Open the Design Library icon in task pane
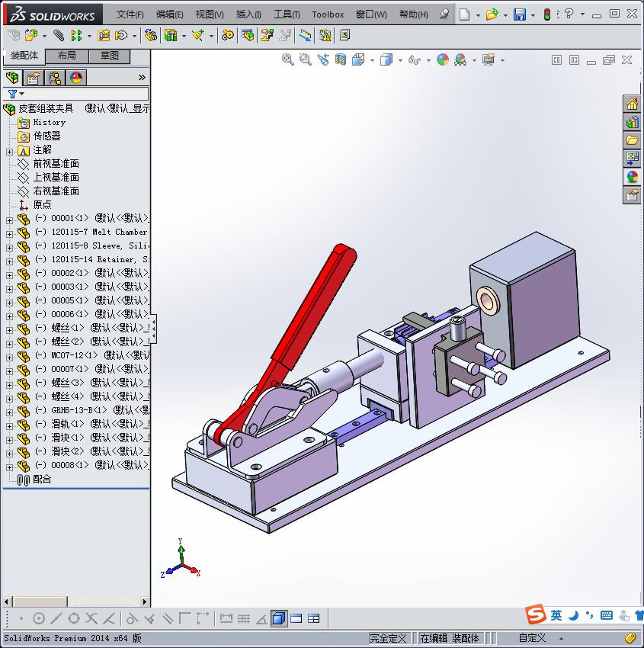This screenshot has height=648, width=644. click(x=632, y=122)
